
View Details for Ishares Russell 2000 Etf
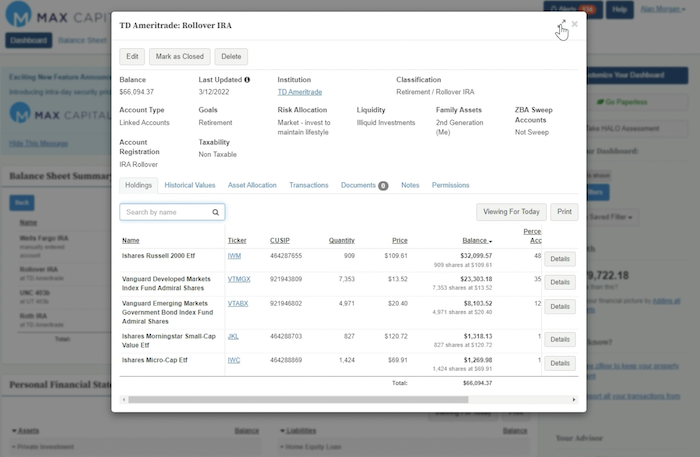(560, 259)
